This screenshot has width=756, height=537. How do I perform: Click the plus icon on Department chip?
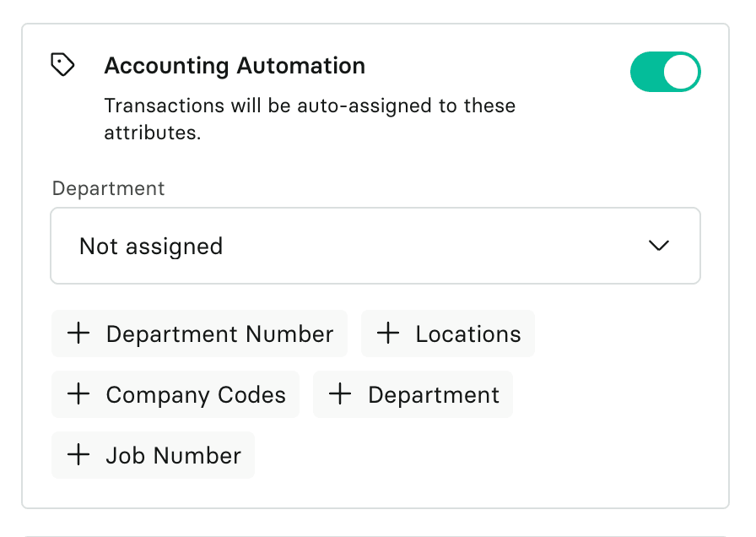pyautogui.click(x=340, y=394)
